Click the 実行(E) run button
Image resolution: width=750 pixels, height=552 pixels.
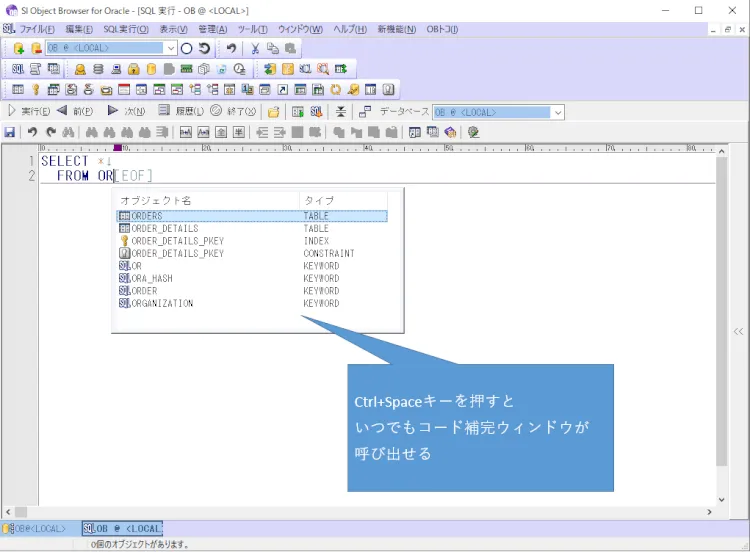(x=29, y=111)
